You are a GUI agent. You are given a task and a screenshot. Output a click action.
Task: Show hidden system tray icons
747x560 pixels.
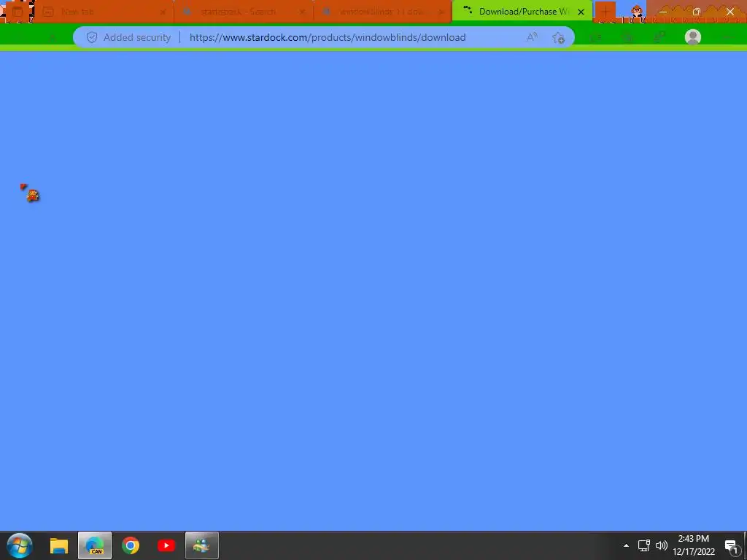[626, 545]
